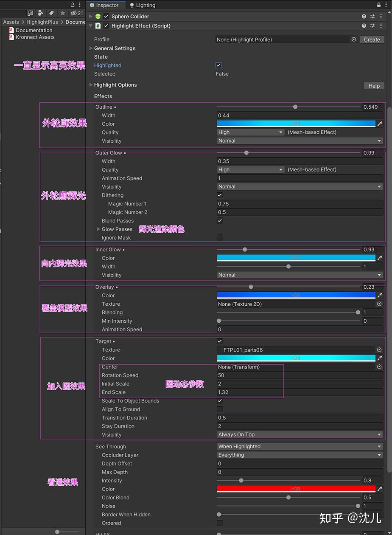392x535 pixels.
Task: Disable the Dithering checkbox
Action: [x=219, y=195]
